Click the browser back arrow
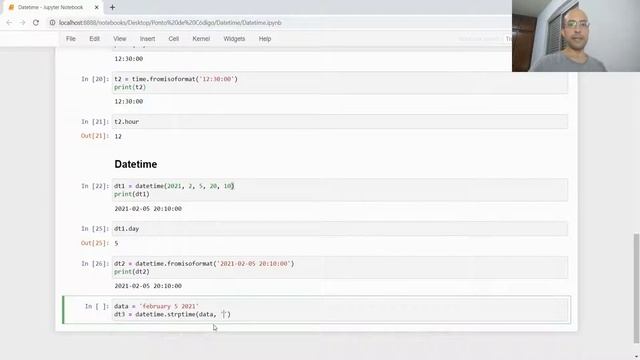The height and width of the screenshot is (360, 640). pos(9,23)
